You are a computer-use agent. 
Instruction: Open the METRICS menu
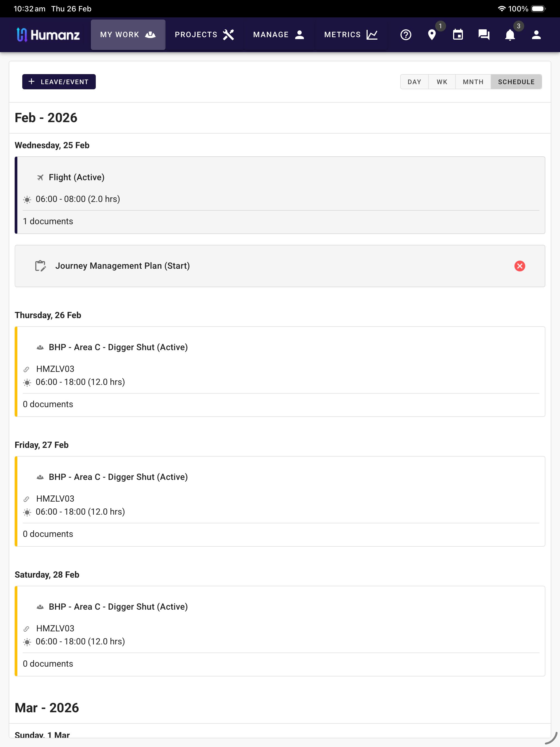click(x=351, y=35)
